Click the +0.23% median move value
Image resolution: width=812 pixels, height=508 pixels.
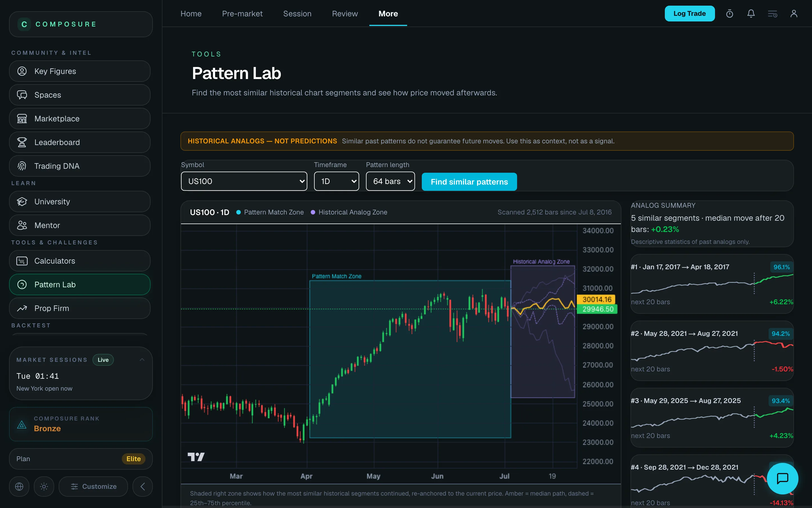coord(665,229)
